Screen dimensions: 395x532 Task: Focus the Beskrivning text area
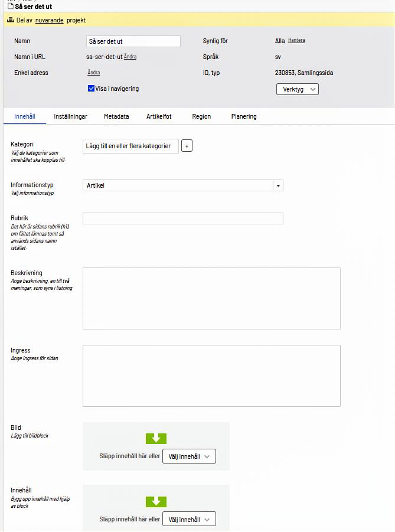[x=211, y=298]
